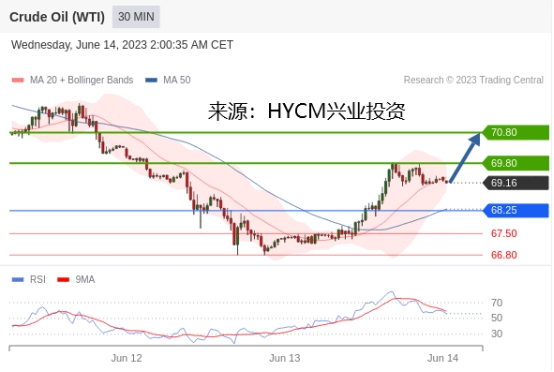This screenshot has height=372, width=554.
Task: Click the MA 20 + Bollinger Bands legend swatch
Action: [18, 80]
